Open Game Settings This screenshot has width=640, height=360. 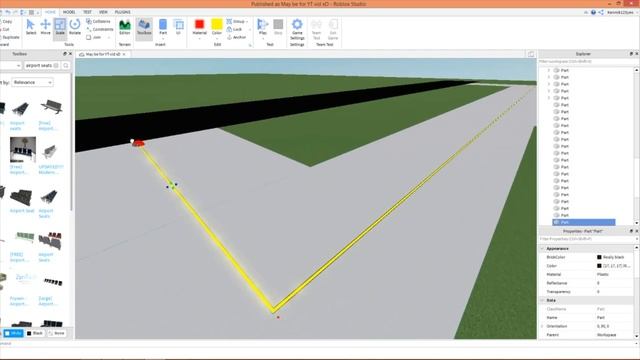pyautogui.click(x=297, y=29)
